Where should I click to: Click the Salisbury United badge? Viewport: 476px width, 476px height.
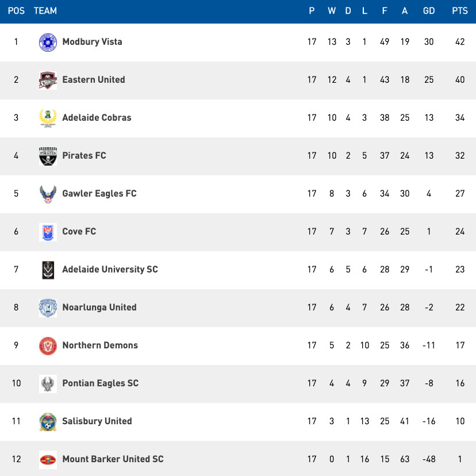(48, 421)
